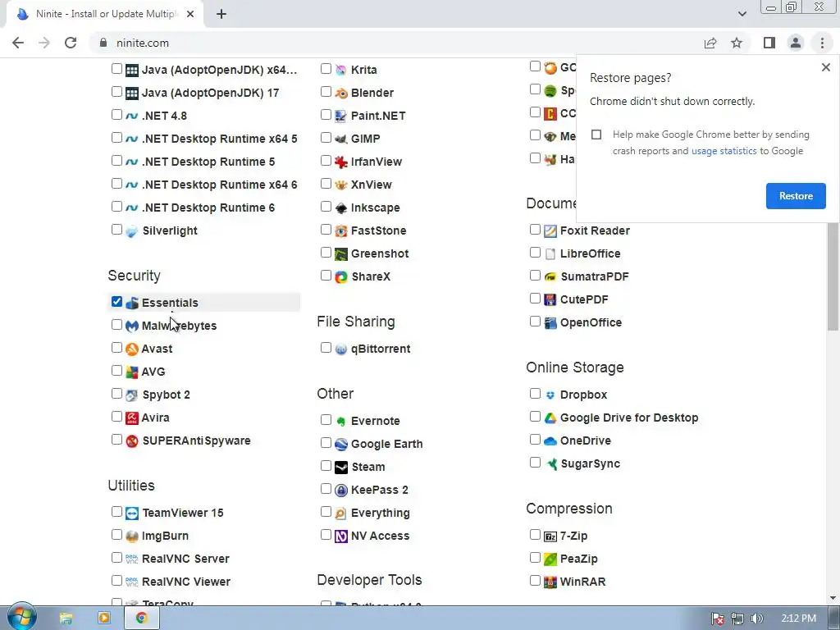Open the usage statistics link
The image size is (840, 630).
click(x=724, y=151)
